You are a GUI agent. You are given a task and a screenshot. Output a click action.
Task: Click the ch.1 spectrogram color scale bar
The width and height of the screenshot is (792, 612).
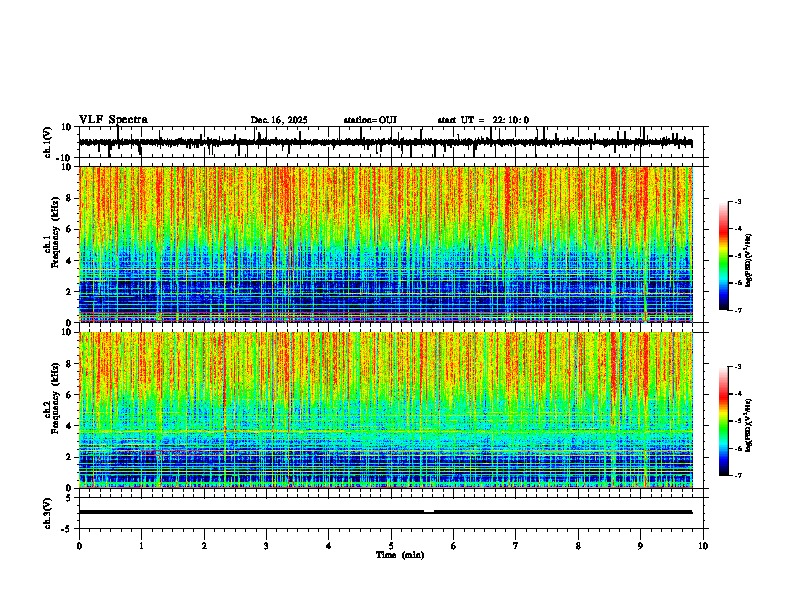723,256
